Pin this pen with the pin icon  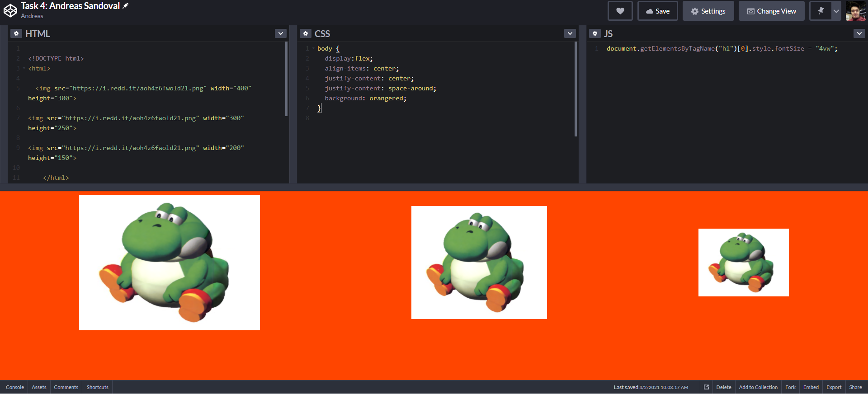821,11
